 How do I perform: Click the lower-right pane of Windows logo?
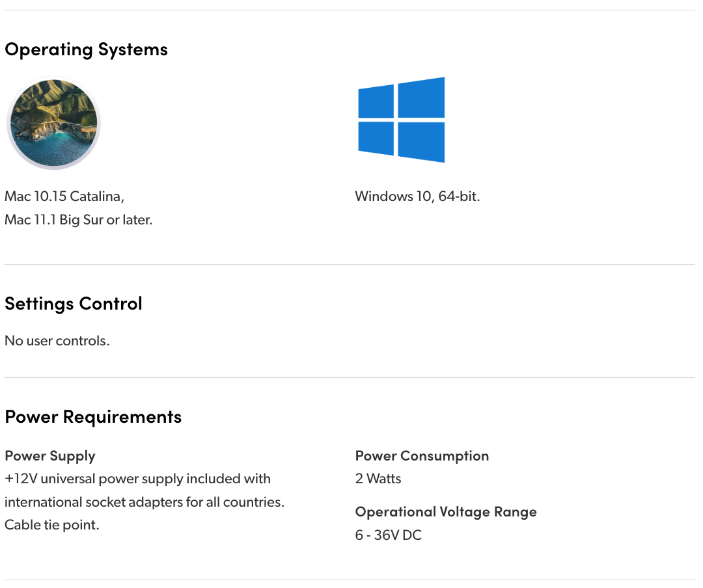click(x=421, y=141)
